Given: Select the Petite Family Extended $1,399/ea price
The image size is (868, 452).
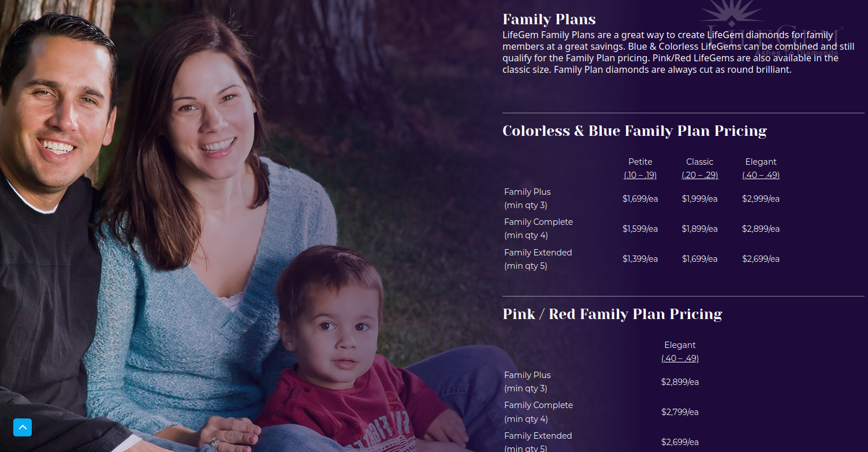Looking at the screenshot, I should click(x=640, y=259).
